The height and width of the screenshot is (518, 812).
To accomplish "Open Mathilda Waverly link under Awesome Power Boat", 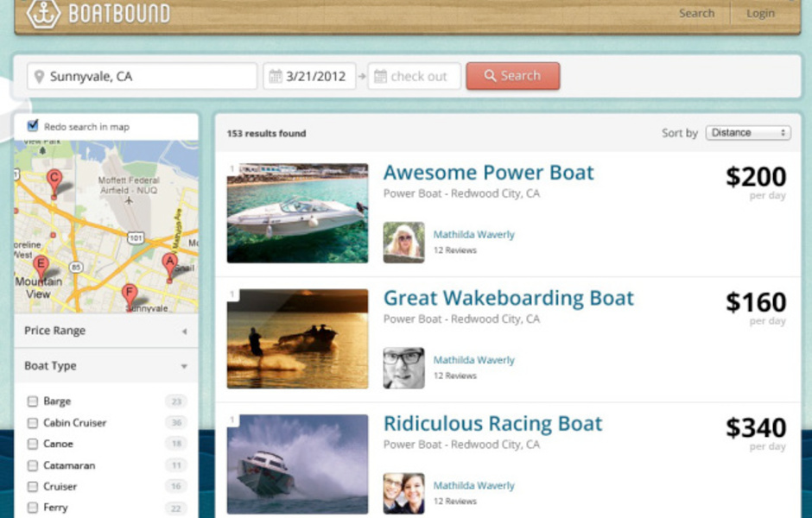I will [x=474, y=235].
